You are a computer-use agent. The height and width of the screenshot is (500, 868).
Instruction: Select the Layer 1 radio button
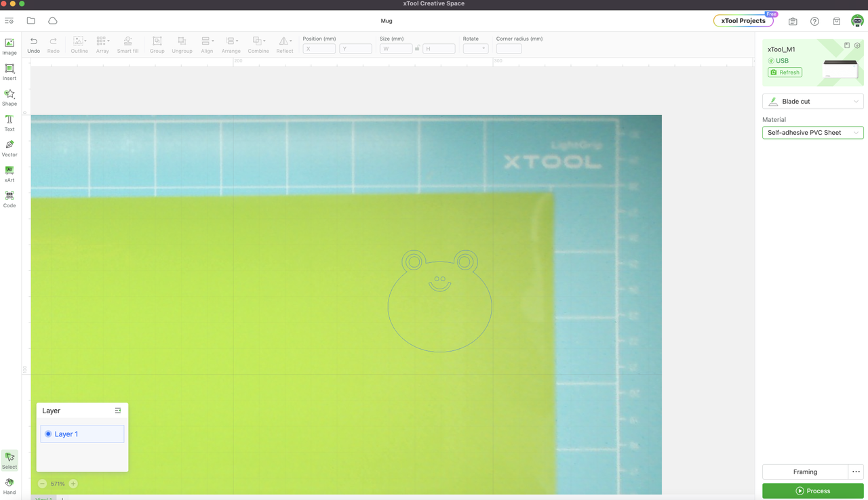pyautogui.click(x=48, y=434)
